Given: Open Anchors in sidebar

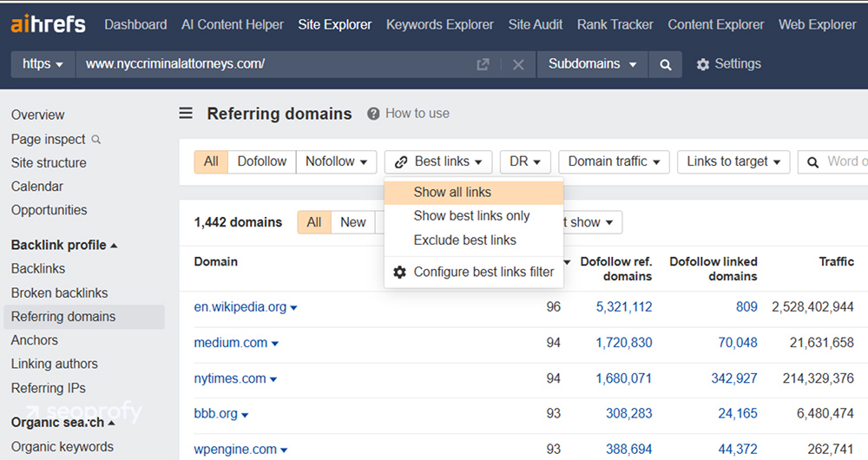Looking at the screenshot, I should 35,340.
